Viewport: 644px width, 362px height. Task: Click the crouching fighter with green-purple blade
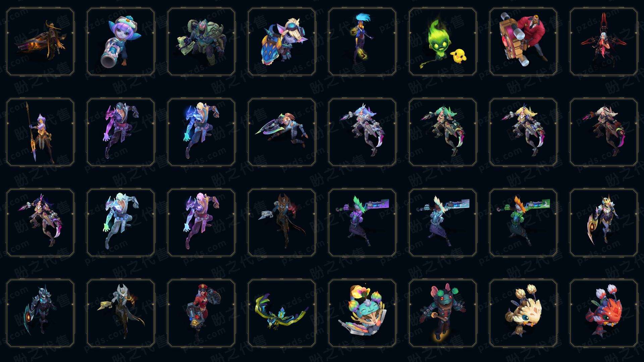click(281, 132)
